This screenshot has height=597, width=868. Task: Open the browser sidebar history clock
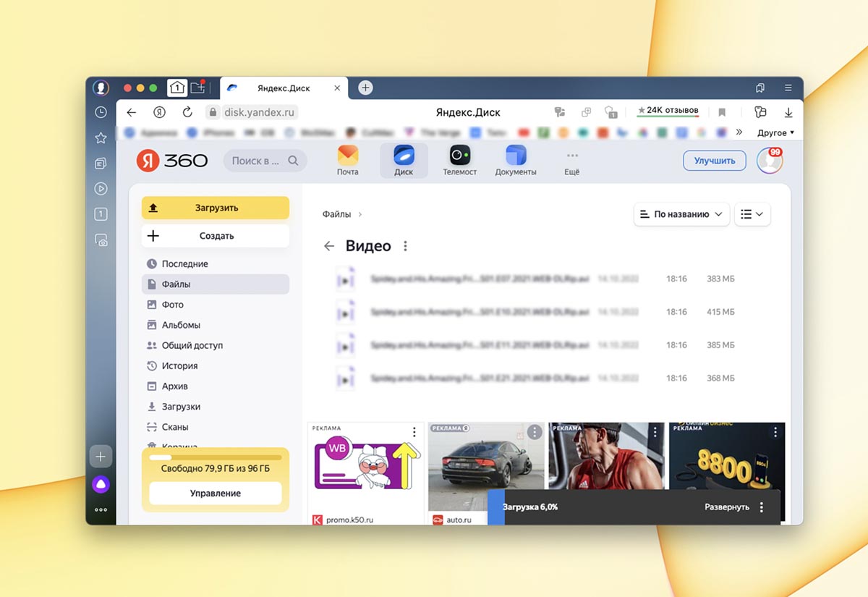coord(101,112)
